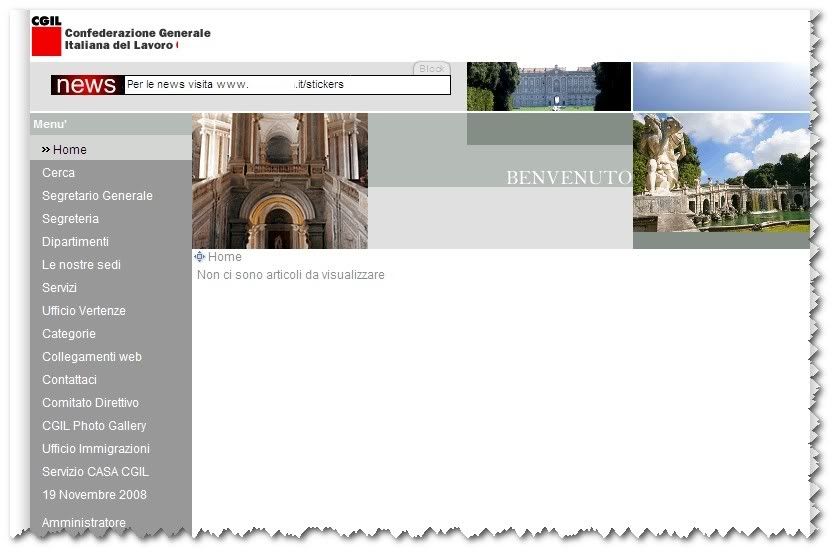This screenshot has width=837, height=555.
Task: Select Categorie from the menu
Action: [69, 334]
